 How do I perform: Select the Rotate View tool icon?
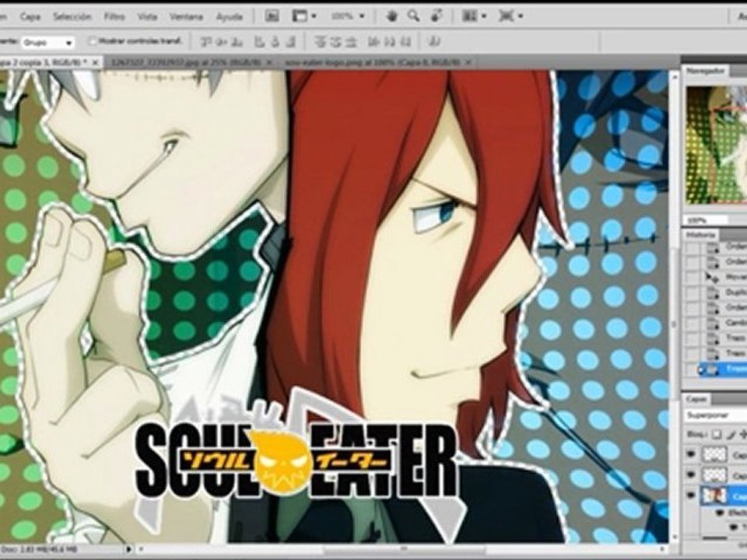coord(437,16)
